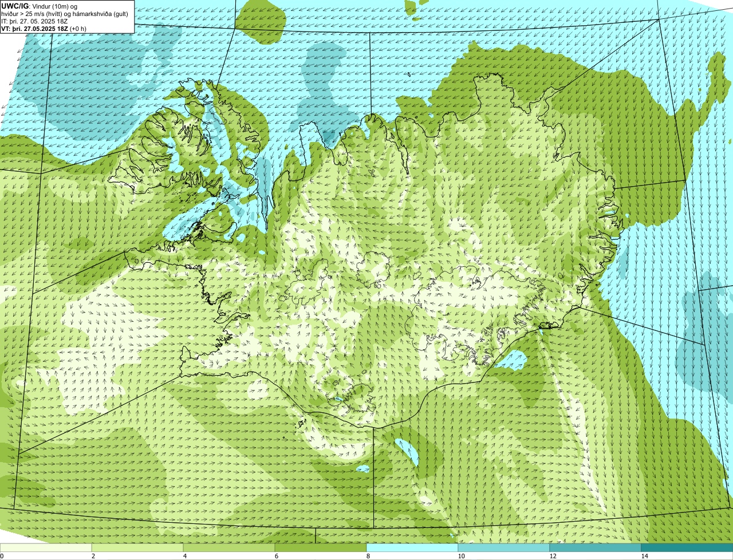This screenshot has width=733, height=560.
Task: Click the light cyan 8–10 m/s legend swatch
Action: point(412,547)
